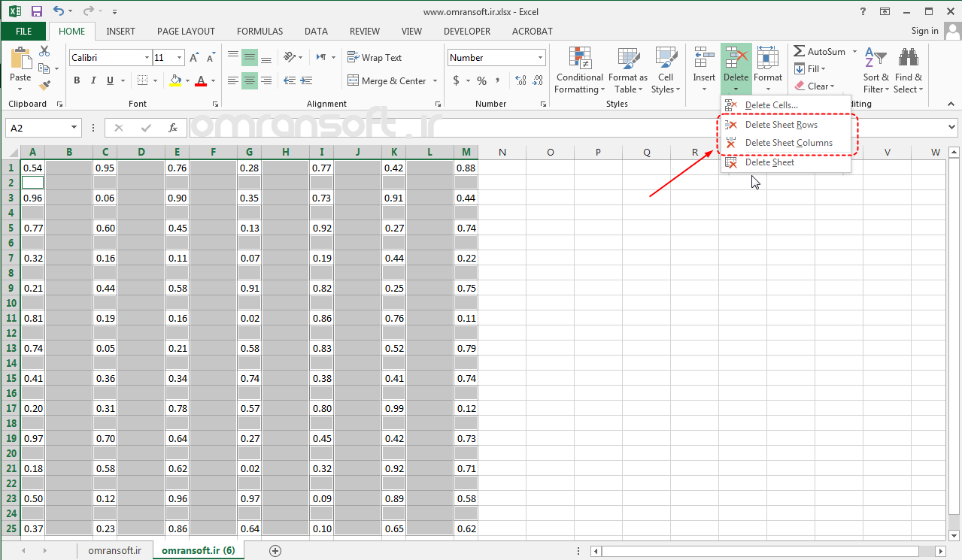
Task: Open the Fill Color dropdown arrow
Action: click(x=187, y=80)
